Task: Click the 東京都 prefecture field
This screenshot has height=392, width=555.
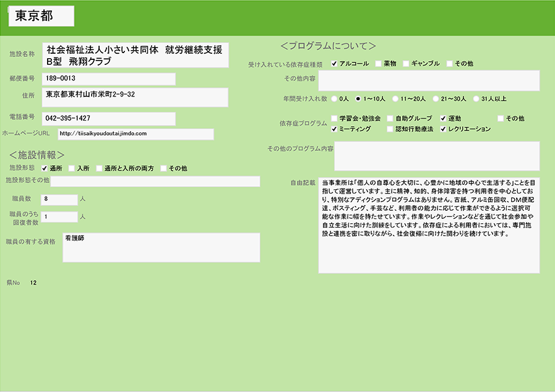Action: pyautogui.click(x=41, y=17)
